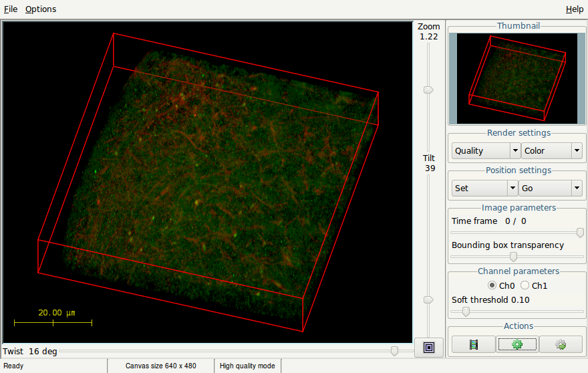Open the Set position dropdown
This screenshot has height=373, width=588.
pos(484,188)
